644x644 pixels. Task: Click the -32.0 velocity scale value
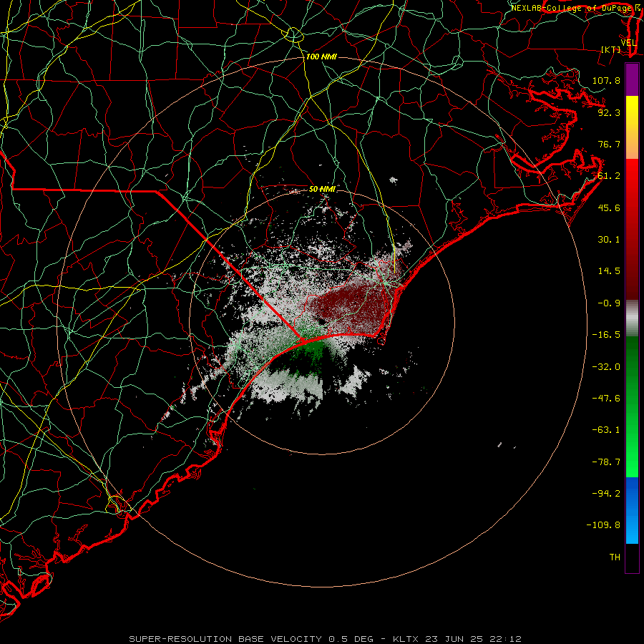point(606,367)
